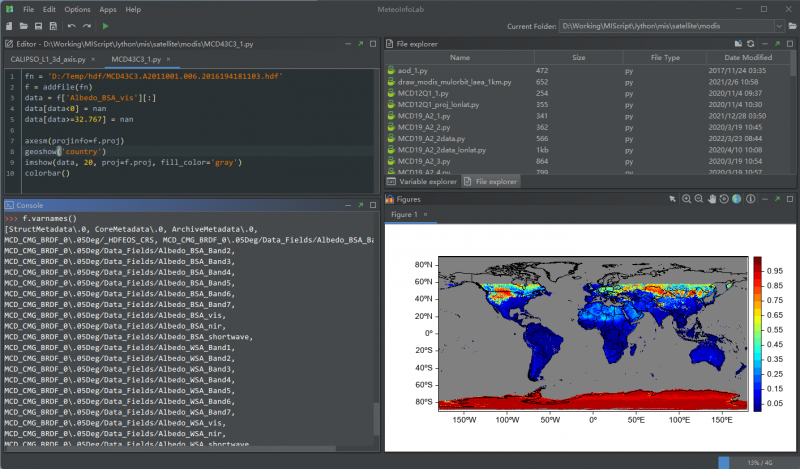This screenshot has width=800, height=469.
Task: Click the globe full-extent icon in Figures
Action: [x=736, y=200]
